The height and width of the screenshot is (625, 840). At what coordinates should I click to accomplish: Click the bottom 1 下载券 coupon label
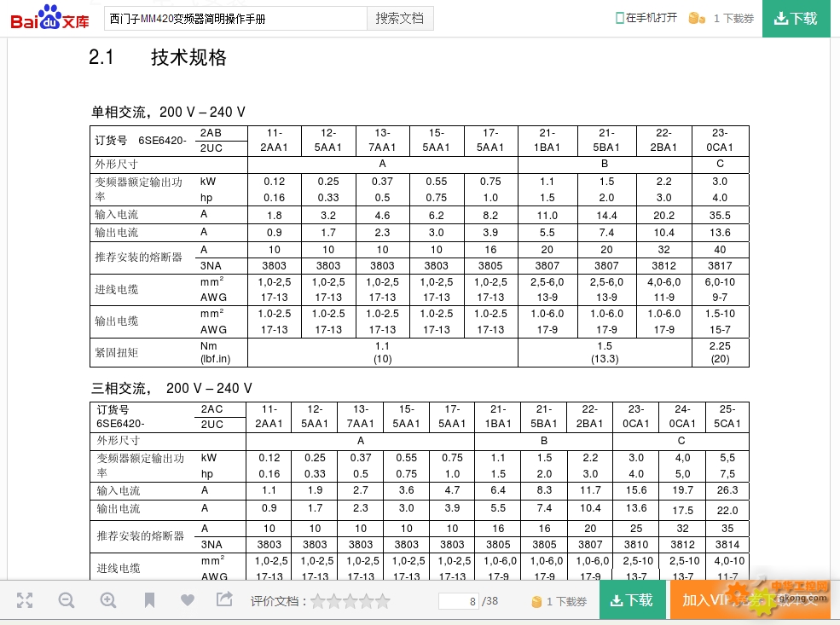566,602
